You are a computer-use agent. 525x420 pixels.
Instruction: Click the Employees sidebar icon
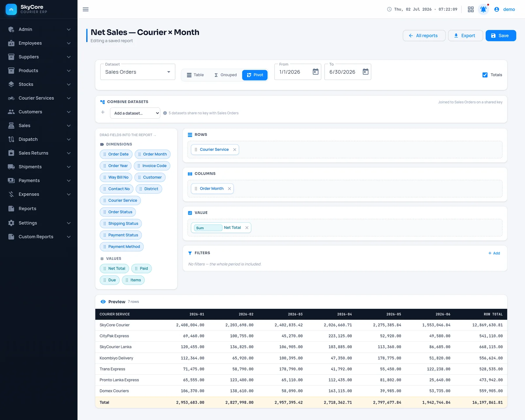(x=11, y=43)
